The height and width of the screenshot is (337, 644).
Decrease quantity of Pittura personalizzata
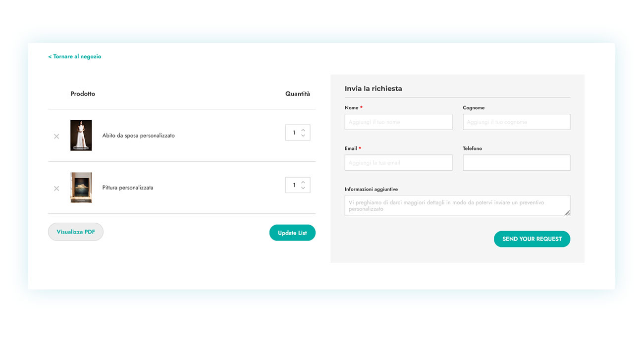coord(303,188)
